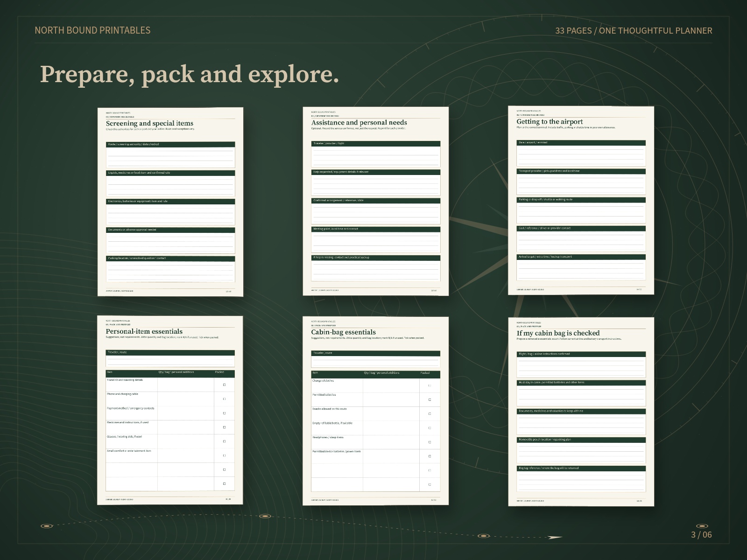Image resolution: width=747 pixels, height=560 pixels.
Task: Click 'Arrival target / extra time / backup transport' header
Action: click(581, 257)
